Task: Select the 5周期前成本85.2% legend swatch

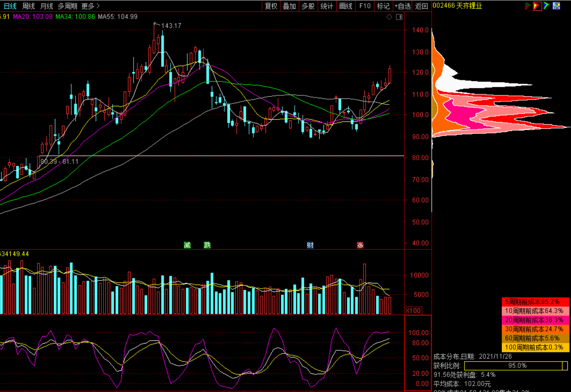Action: [536, 301]
